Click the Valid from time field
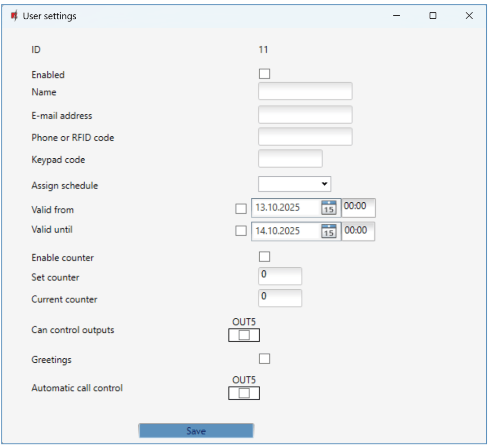 tap(358, 208)
